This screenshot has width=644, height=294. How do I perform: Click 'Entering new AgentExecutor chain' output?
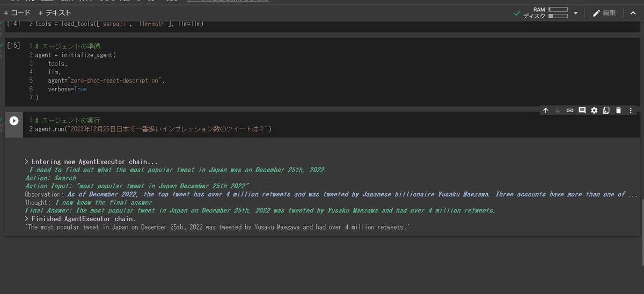coord(91,161)
